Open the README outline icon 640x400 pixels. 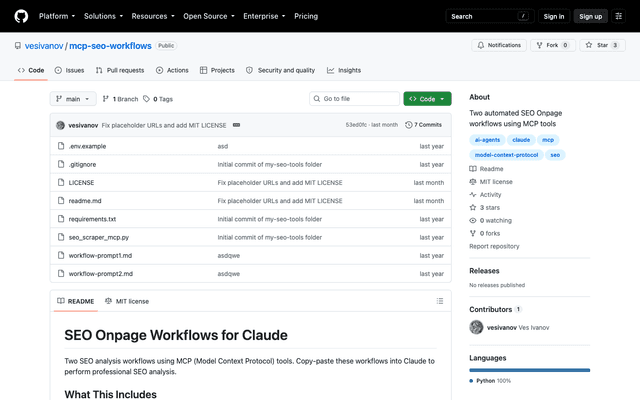point(440,301)
